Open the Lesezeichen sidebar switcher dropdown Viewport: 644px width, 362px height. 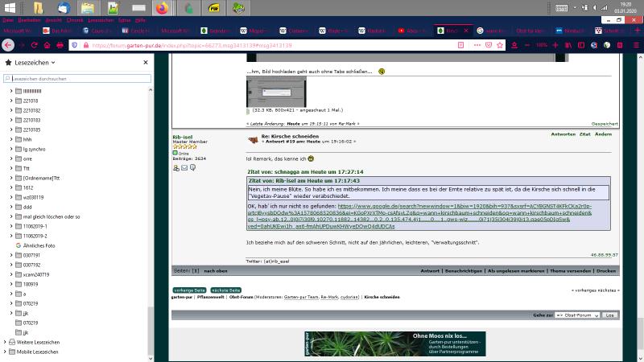coord(31,62)
